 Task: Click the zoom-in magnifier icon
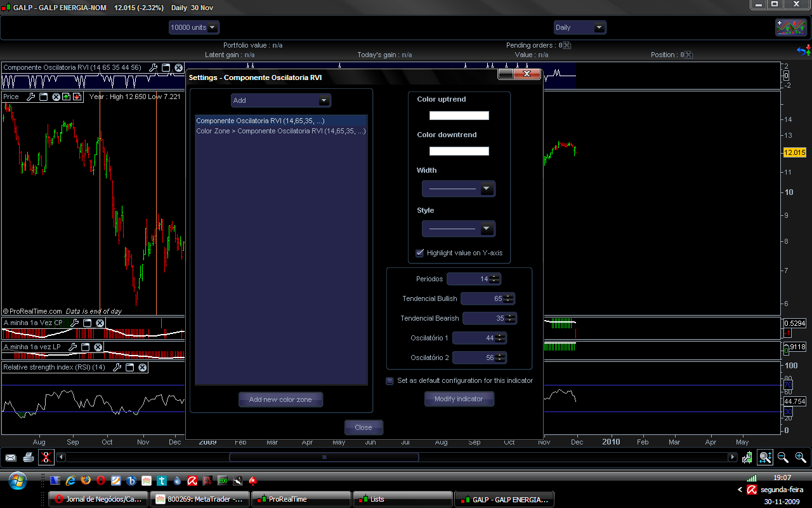pyautogui.click(x=800, y=457)
